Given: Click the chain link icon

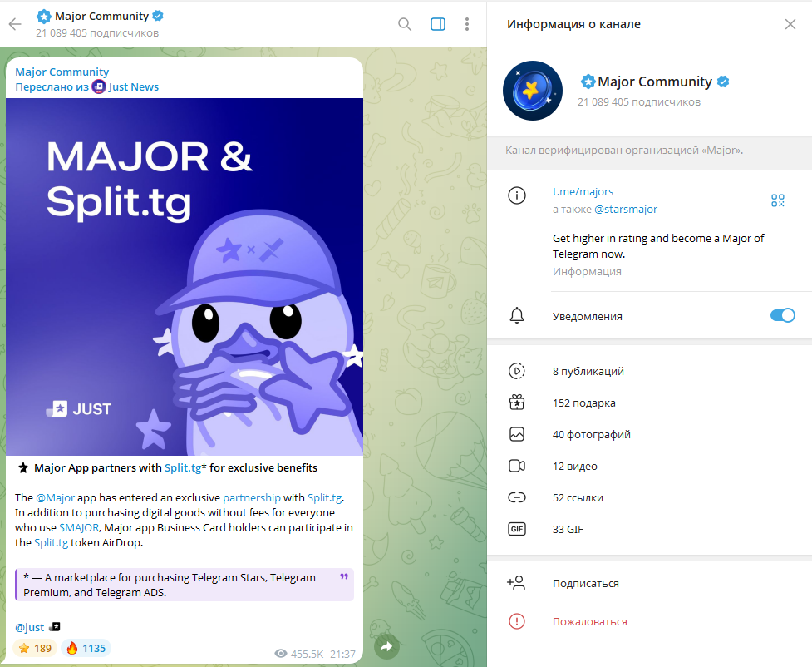Looking at the screenshot, I should 517,497.
